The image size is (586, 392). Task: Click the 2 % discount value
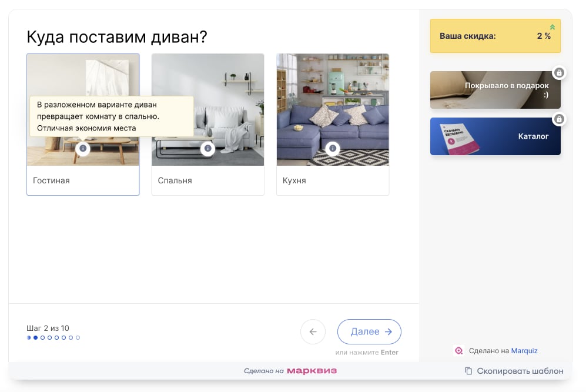tap(544, 36)
